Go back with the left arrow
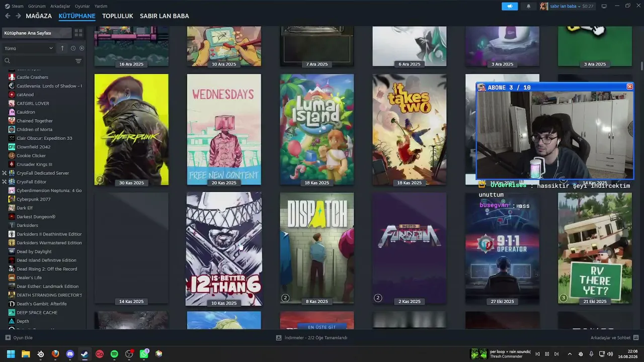 point(8,16)
